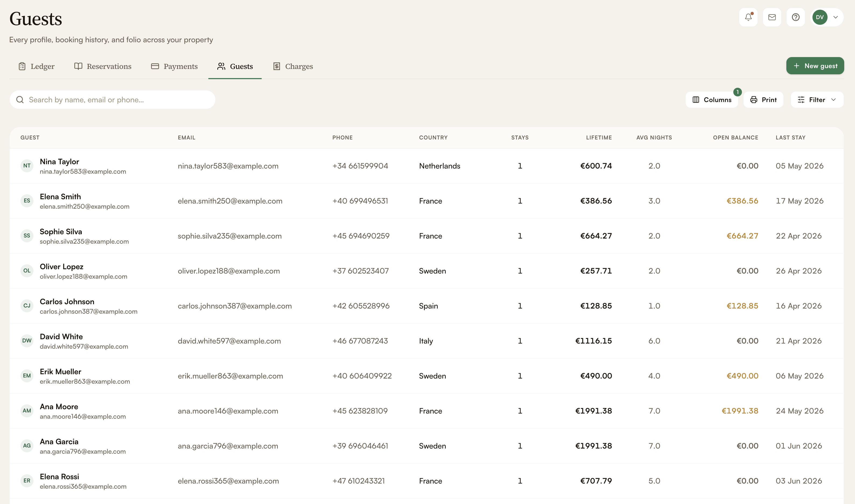This screenshot has width=855, height=504.
Task: Click phone number +46 677087243
Action: [360, 341]
